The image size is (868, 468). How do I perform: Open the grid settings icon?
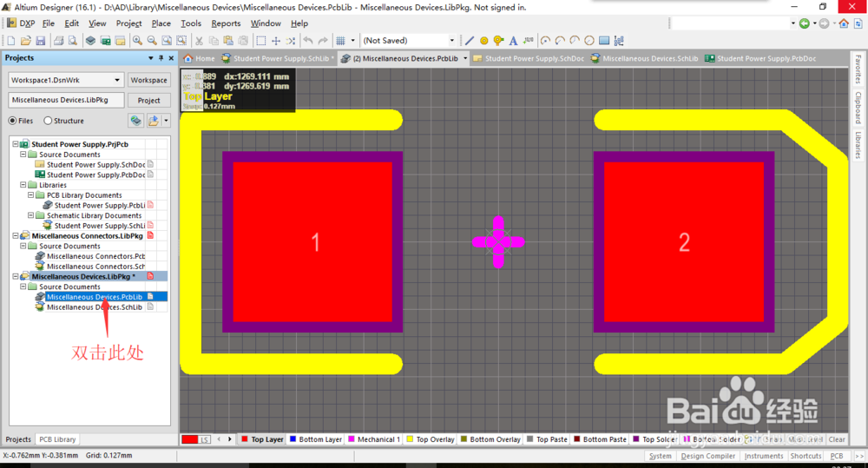(x=341, y=41)
